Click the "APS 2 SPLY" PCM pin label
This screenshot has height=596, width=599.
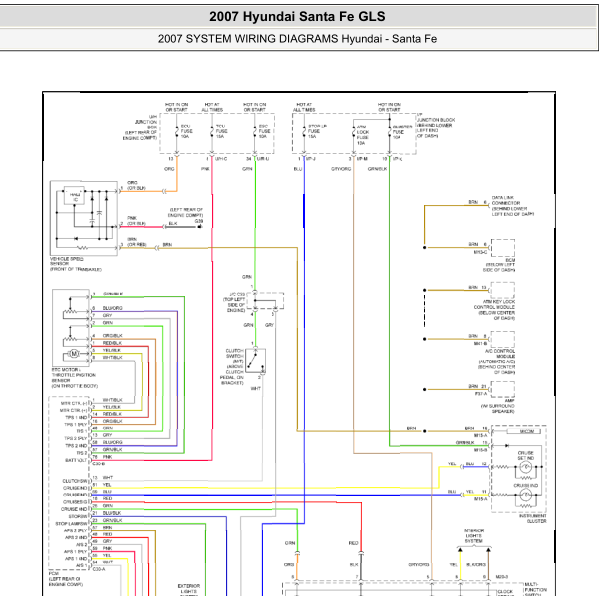pyautogui.click(x=75, y=530)
